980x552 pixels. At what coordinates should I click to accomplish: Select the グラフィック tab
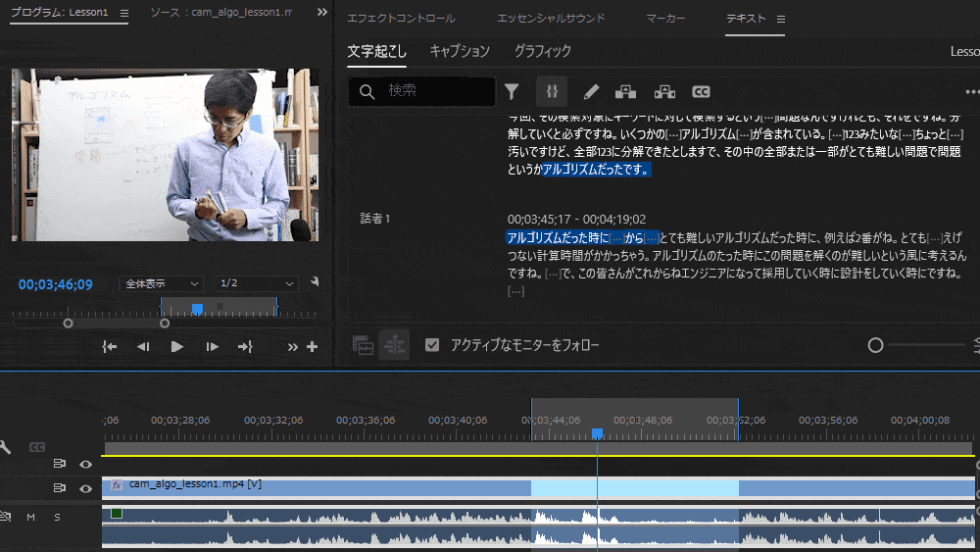click(543, 51)
